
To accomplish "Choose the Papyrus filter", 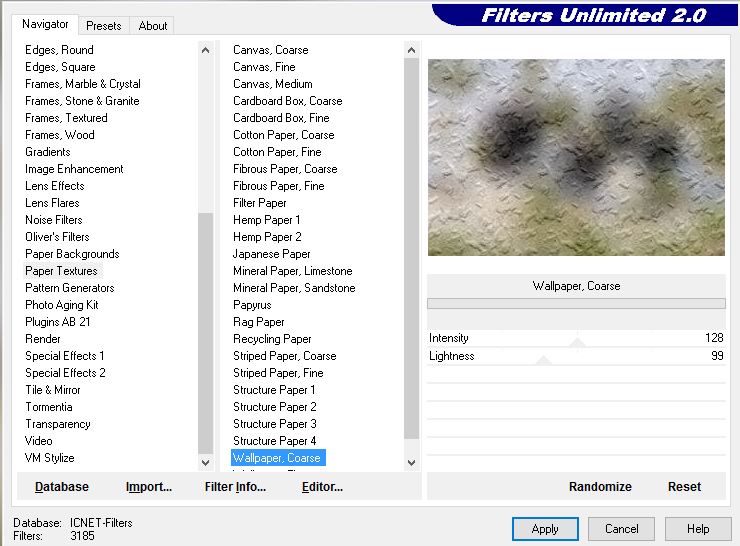I will 252,305.
